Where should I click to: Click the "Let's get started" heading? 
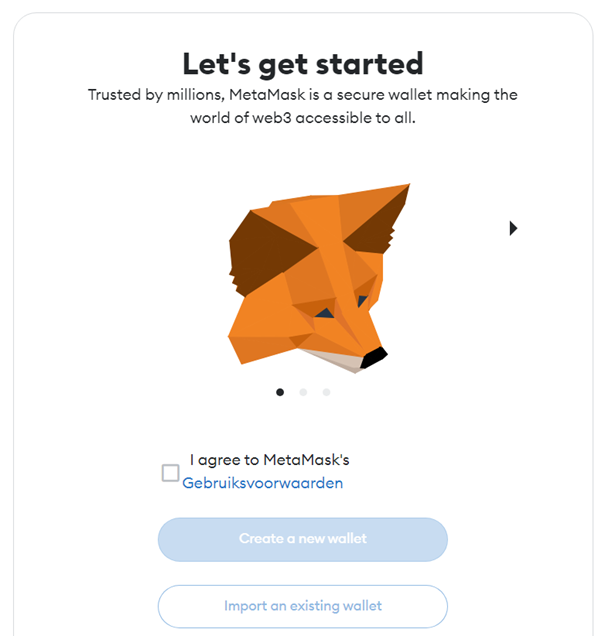point(303,64)
